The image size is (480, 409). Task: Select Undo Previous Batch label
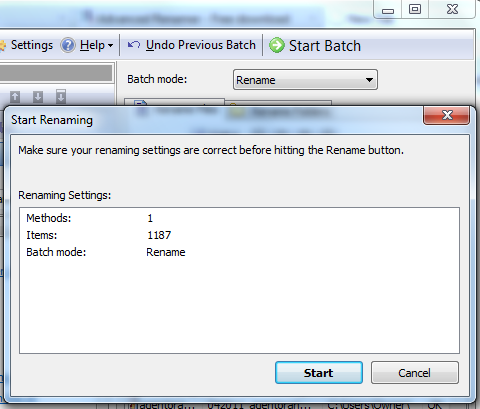[x=201, y=45]
